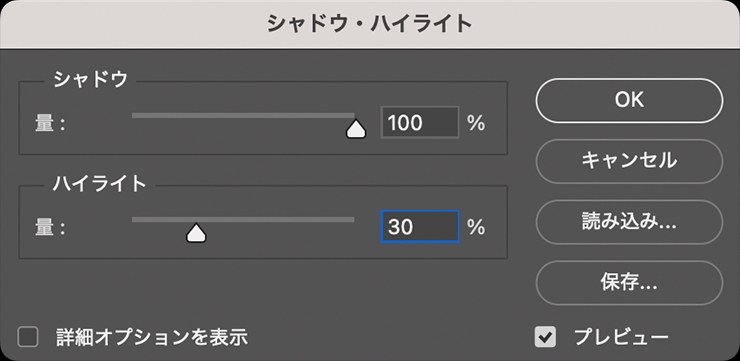
Task: Click the ハイライト slider track near its right end
Action: 342,219
